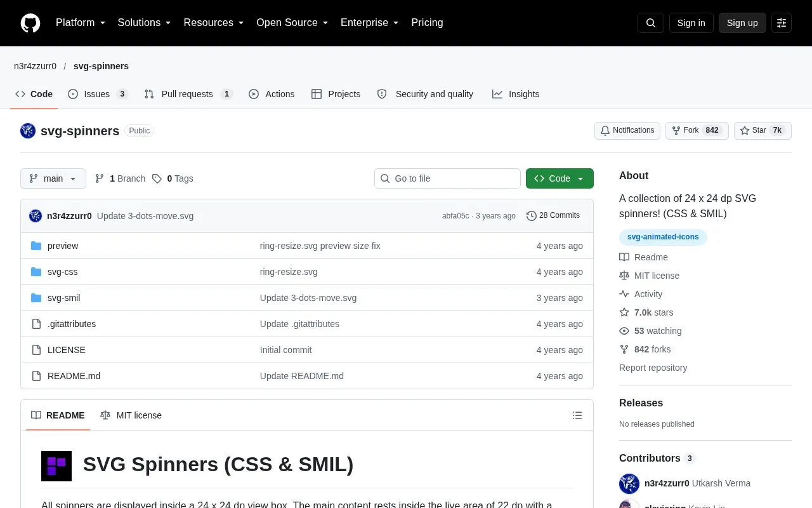Open the Activity link in About
The width and height of the screenshot is (812, 508).
click(641, 294)
